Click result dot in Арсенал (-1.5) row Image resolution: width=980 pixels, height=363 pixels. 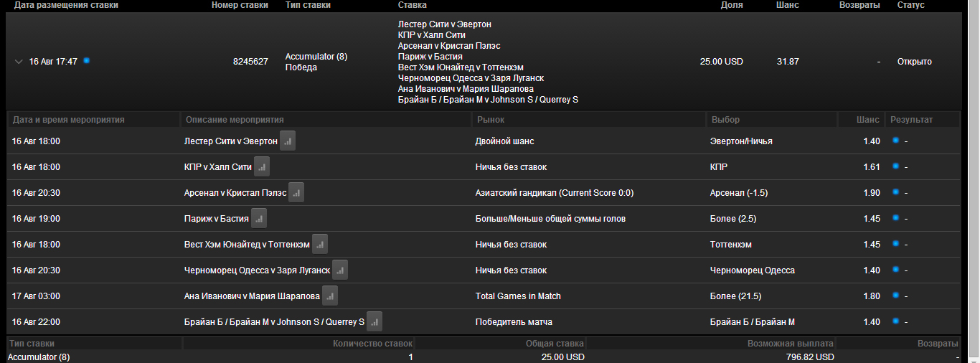point(895,192)
